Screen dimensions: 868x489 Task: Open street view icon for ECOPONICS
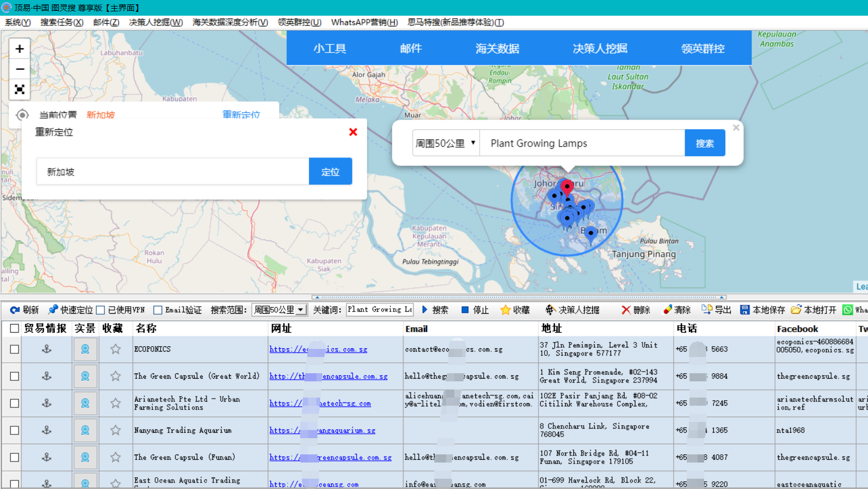tap(85, 349)
